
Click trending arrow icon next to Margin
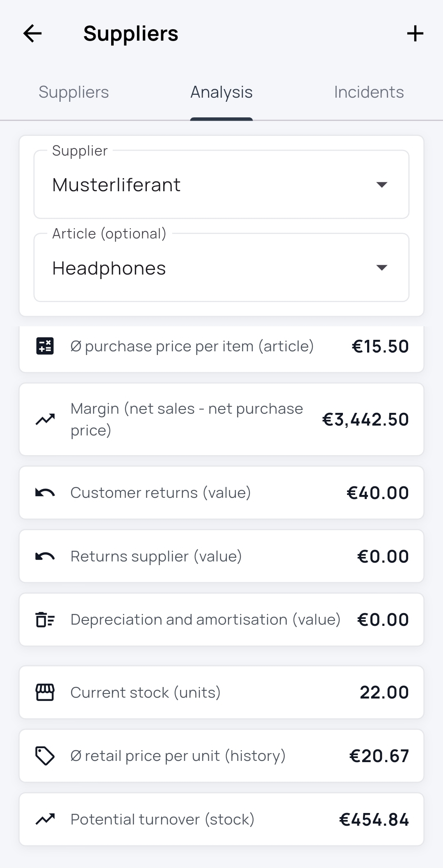tap(45, 419)
